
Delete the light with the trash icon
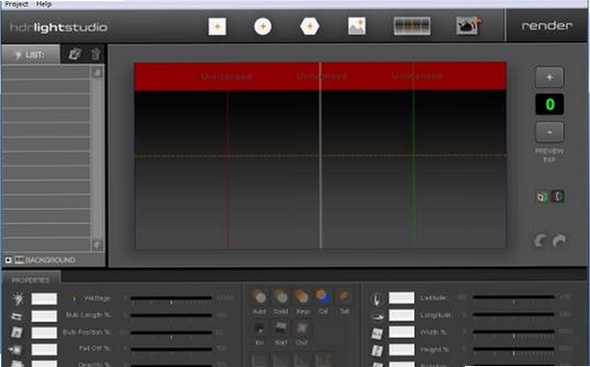click(96, 54)
